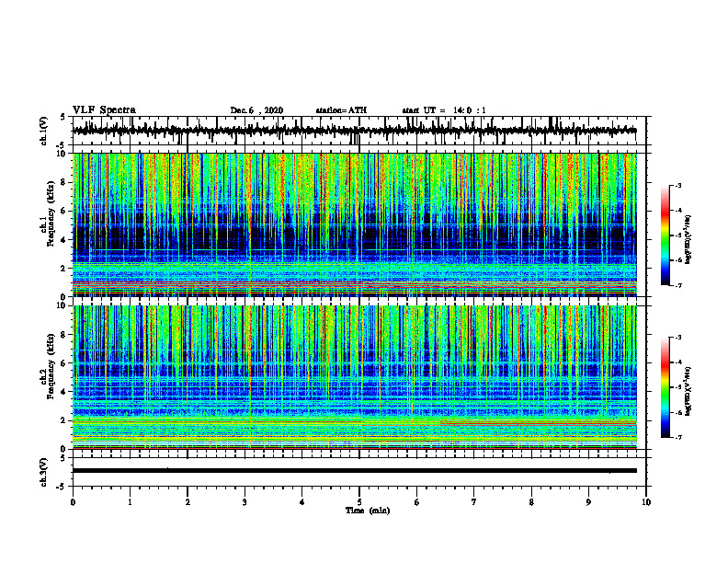Image resolution: width=728 pixels, height=563 pixels.
Task: Click the flat ch.3 voltage trace
Action: click(x=354, y=471)
